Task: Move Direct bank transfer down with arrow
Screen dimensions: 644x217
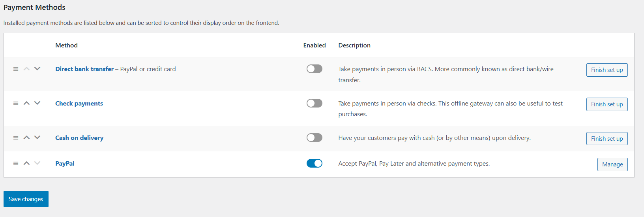Action: (x=37, y=69)
